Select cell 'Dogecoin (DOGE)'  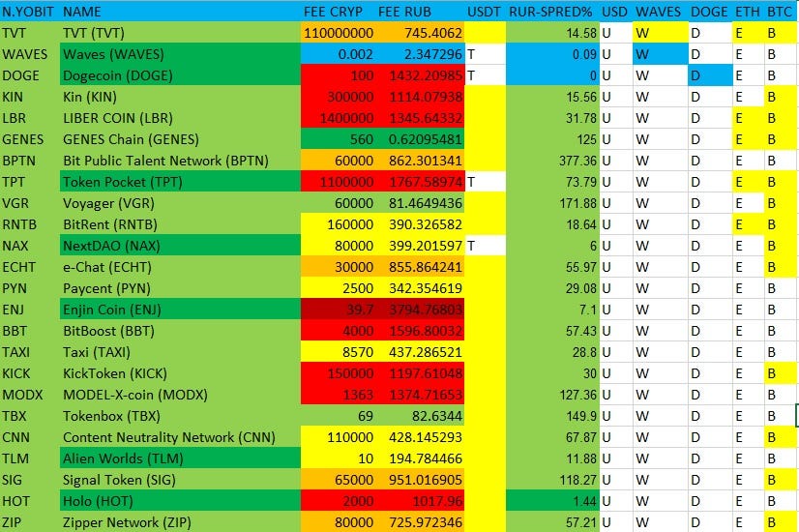(180, 75)
